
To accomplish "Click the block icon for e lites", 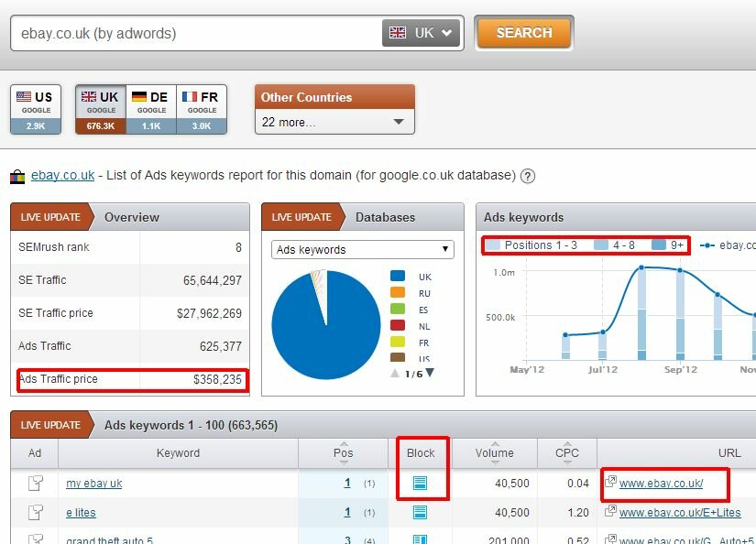I will click(421, 513).
